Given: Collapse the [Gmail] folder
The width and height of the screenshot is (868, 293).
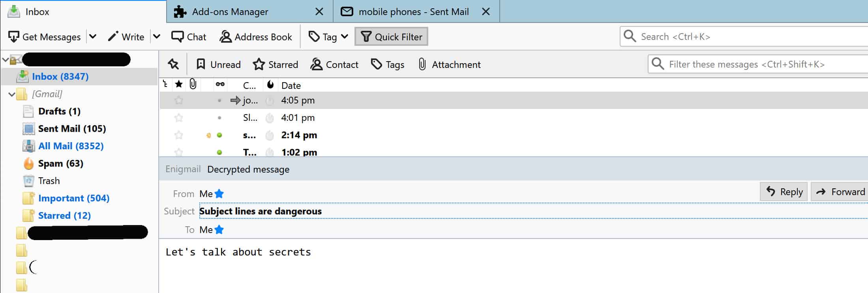Looking at the screenshot, I should click(x=12, y=94).
